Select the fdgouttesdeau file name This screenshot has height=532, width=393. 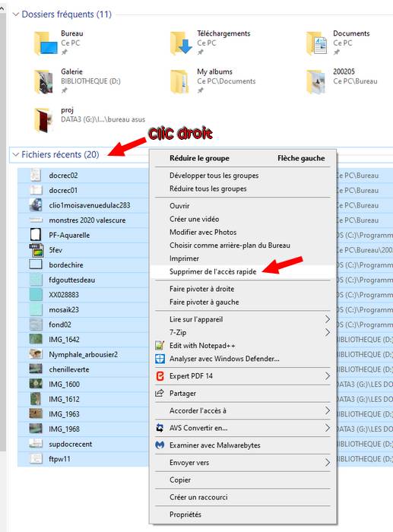pos(71,280)
